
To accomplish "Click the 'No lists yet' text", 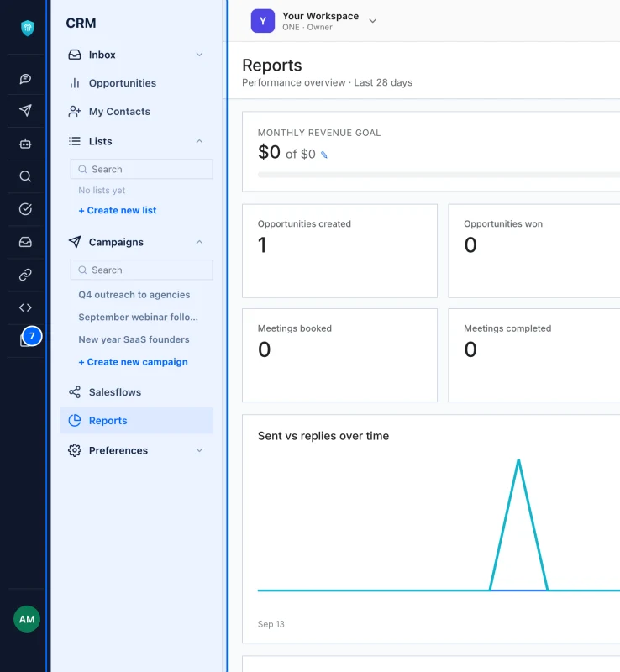I will [102, 191].
